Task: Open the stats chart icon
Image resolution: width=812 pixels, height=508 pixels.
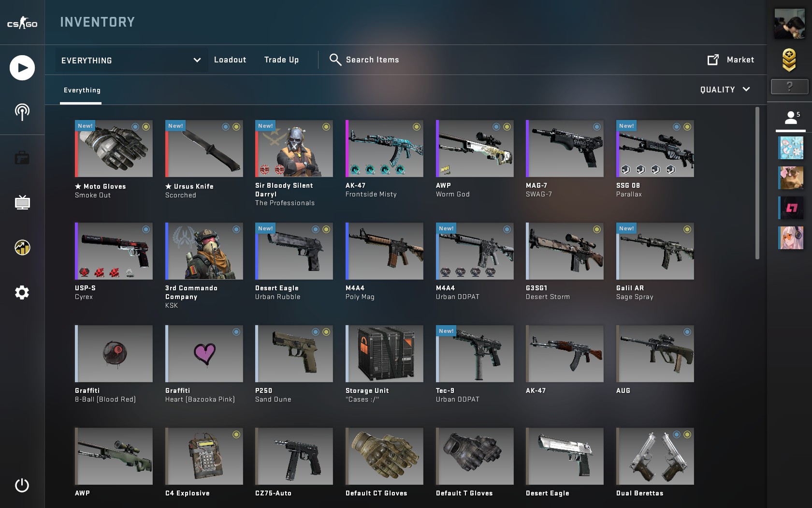Action: click(x=22, y=248)
